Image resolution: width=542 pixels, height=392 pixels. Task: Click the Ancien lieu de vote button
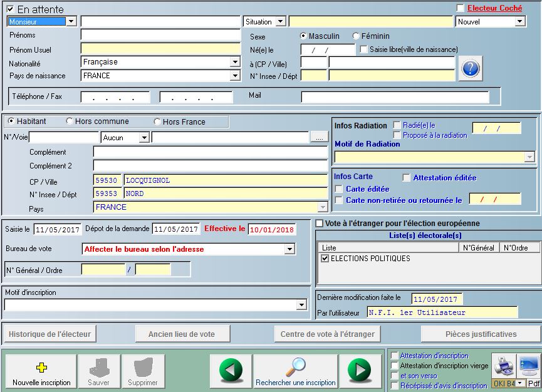(181, 334)
